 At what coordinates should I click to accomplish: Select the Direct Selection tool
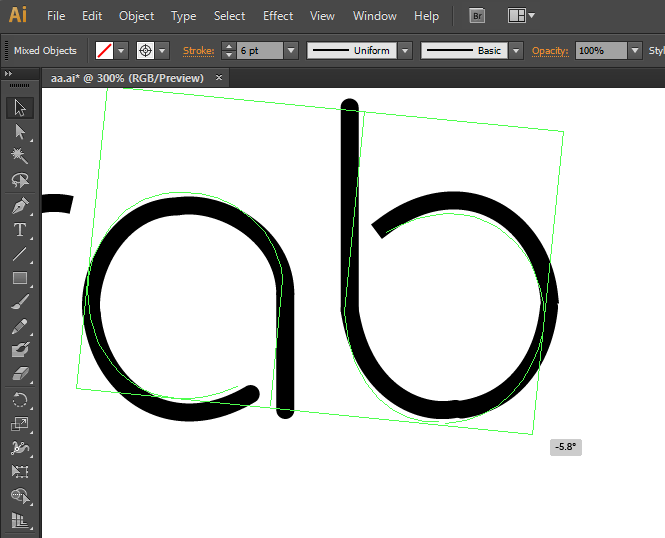tap(20, 132)
